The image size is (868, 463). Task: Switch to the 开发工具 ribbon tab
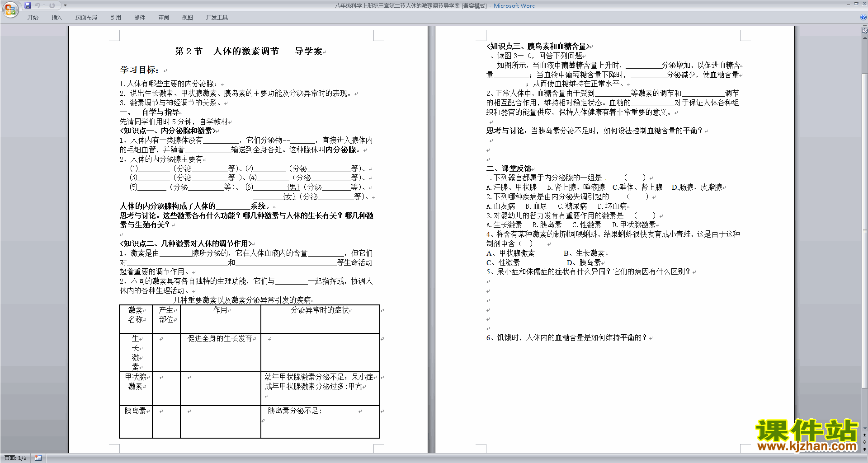[x=217, y=17]
